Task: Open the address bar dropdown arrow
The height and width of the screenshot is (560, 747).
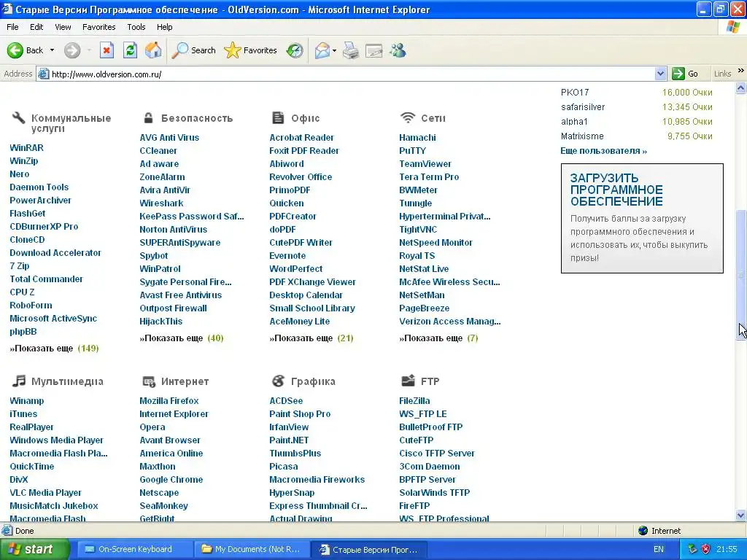Action: tap(659, 74)
